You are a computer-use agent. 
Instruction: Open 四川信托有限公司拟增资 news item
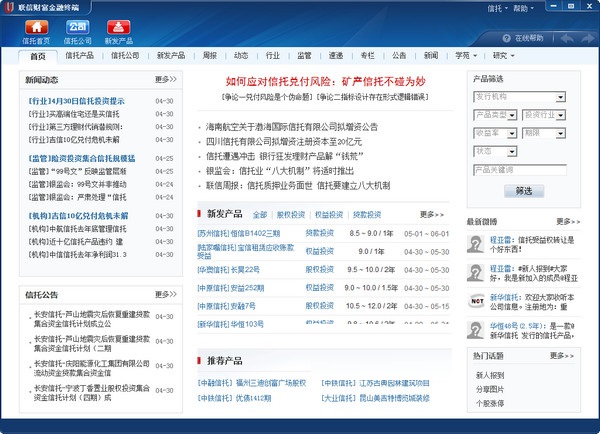point(284,142)
